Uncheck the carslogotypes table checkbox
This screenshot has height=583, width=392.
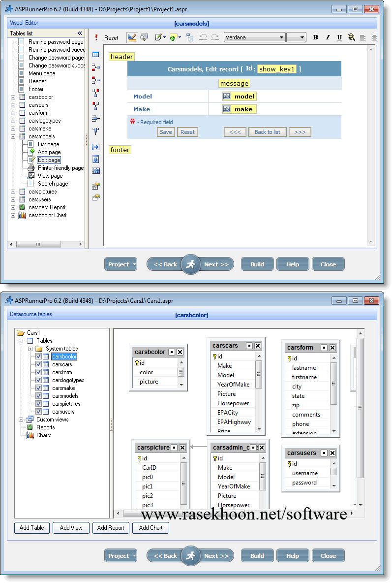(x=38, y=380)
